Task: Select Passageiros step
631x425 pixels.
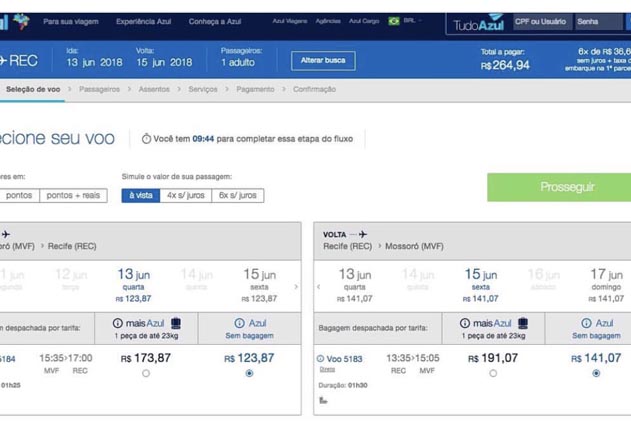Action: tap(99, 89)
